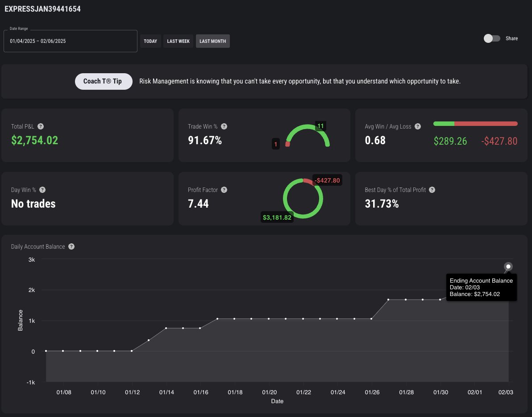Click the Trade Win gauge arc
This screenshot has width=532, height=417.
pyautogui.click(x=308, y=135)
